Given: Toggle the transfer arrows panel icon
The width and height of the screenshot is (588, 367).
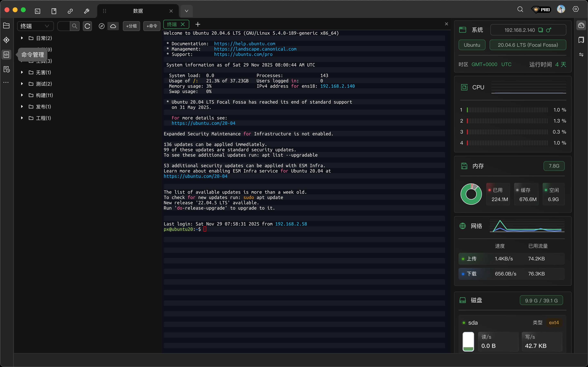Looking at the screenshot, I should [x=581, y=55].
